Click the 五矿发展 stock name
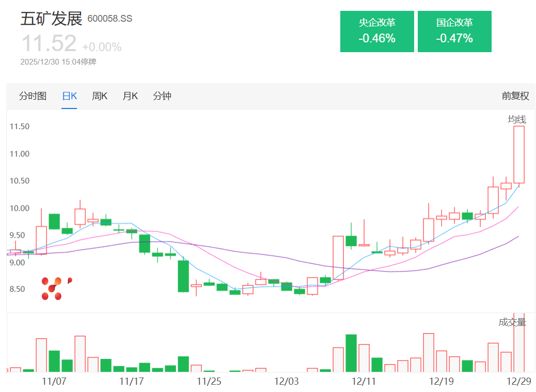 coord(51,19)
